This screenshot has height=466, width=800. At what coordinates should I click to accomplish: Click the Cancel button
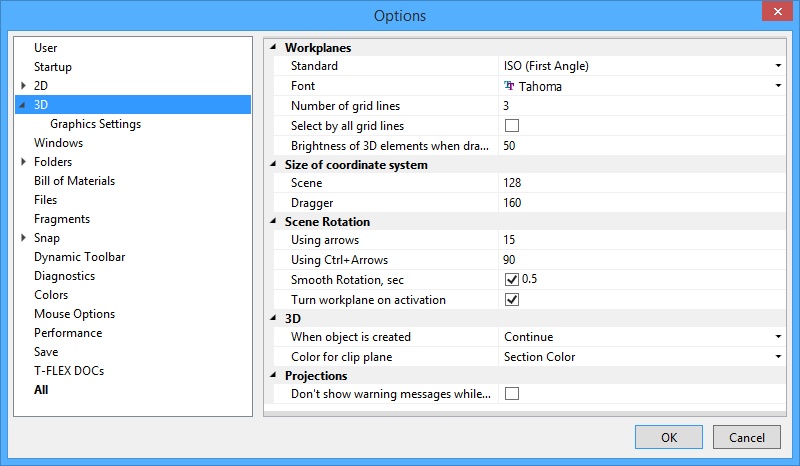click(746, 437)
